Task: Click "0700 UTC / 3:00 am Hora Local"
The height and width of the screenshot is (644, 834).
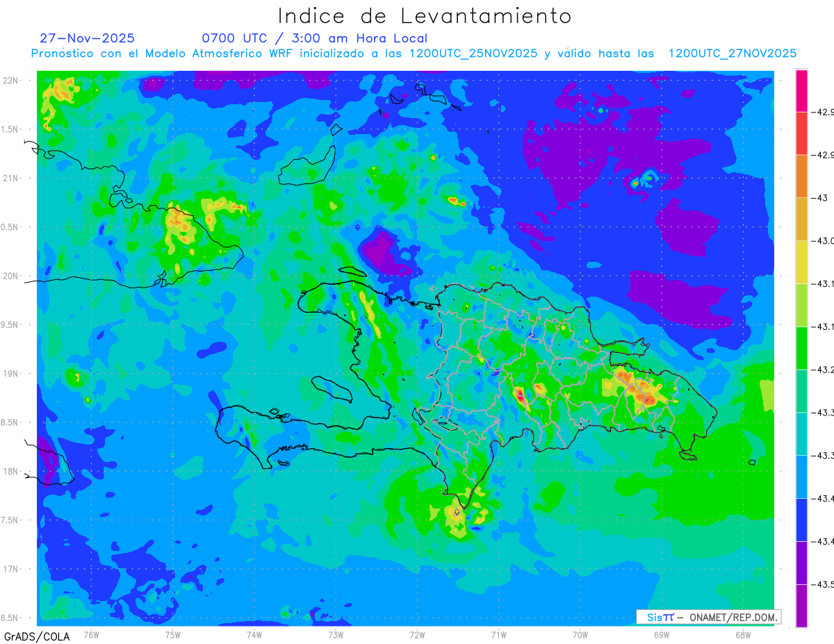Action: pyautogui.click(x=315, y=38)
